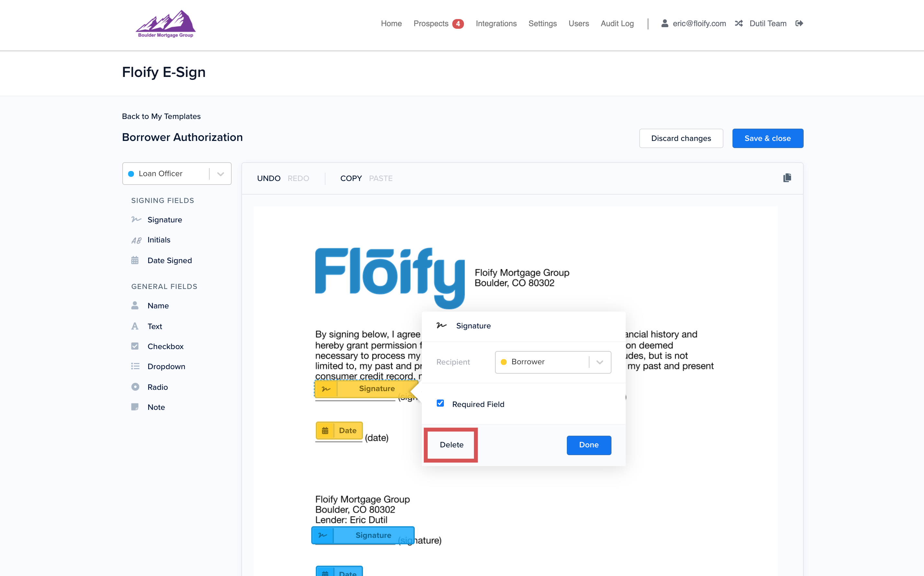Open the Prospects menu item
The height and width of the screenshot is (576, 924).
(x=431, y=24)
